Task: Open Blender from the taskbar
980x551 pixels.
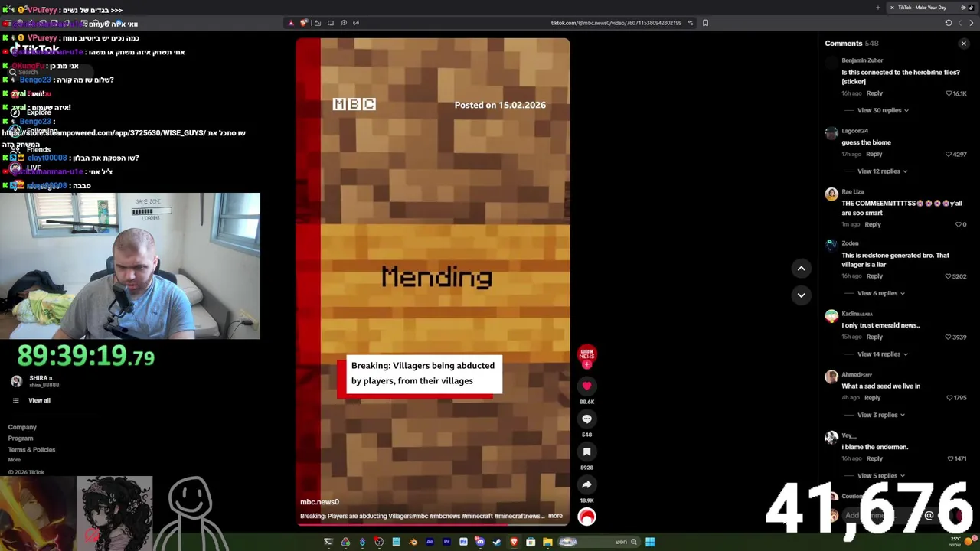Action: [413, 542]
